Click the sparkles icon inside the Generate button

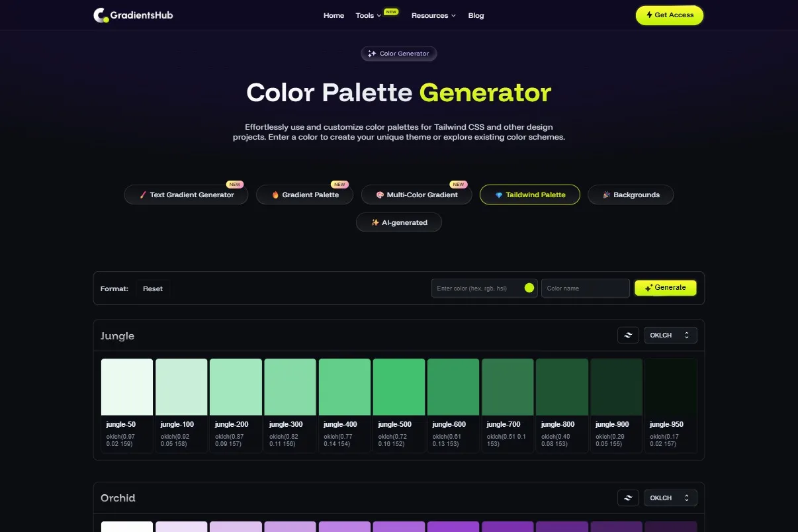click(648, 287)
